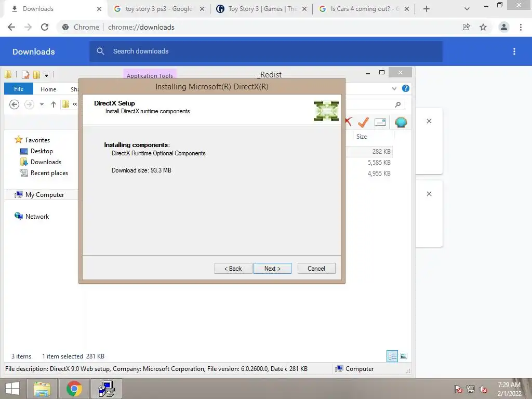Select the file sized 282 KB
532x399 pixels.
pos(381,152)
